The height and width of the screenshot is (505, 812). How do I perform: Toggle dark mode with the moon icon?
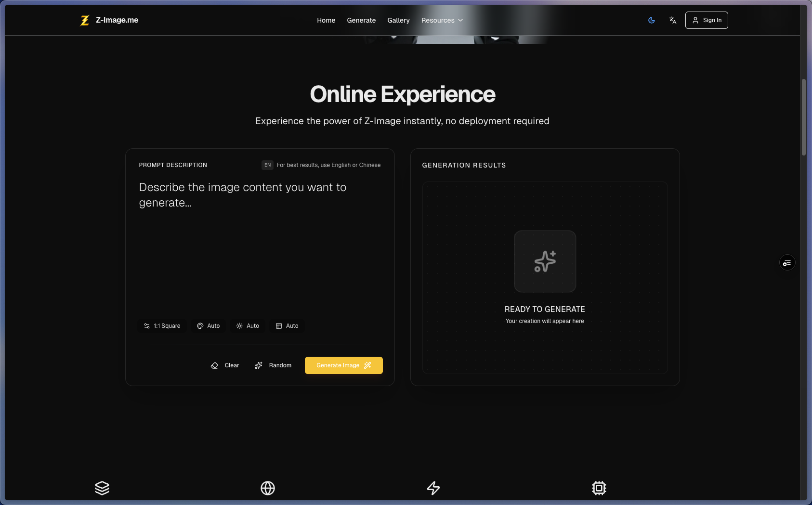651,20
